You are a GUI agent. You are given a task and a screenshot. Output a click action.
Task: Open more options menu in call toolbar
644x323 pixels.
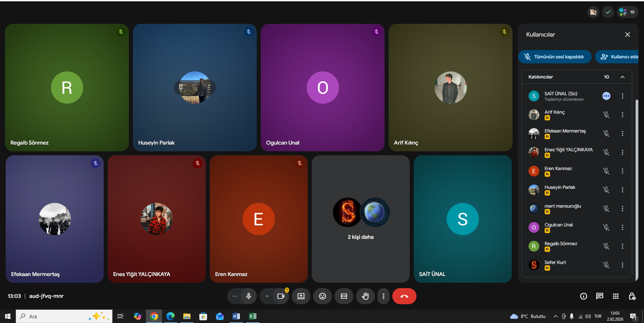(383, 296)
